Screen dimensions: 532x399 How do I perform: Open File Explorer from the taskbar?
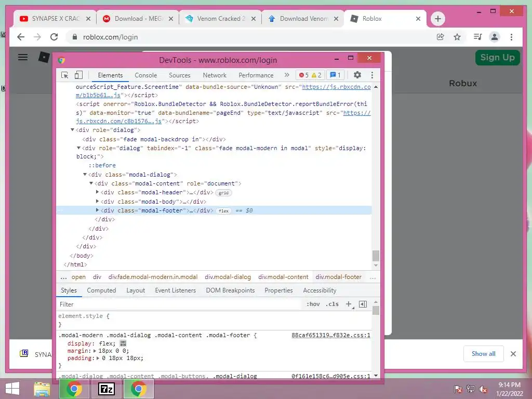point(42,389)
